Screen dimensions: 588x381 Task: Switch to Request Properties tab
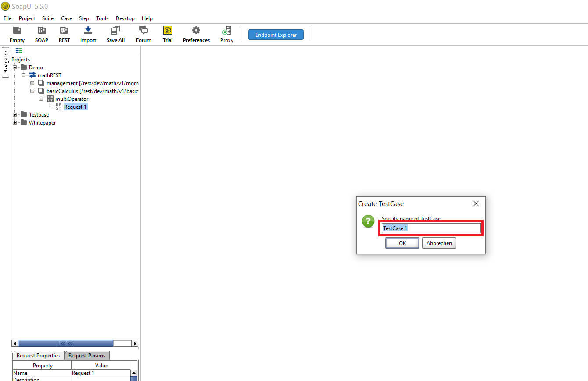38,355
